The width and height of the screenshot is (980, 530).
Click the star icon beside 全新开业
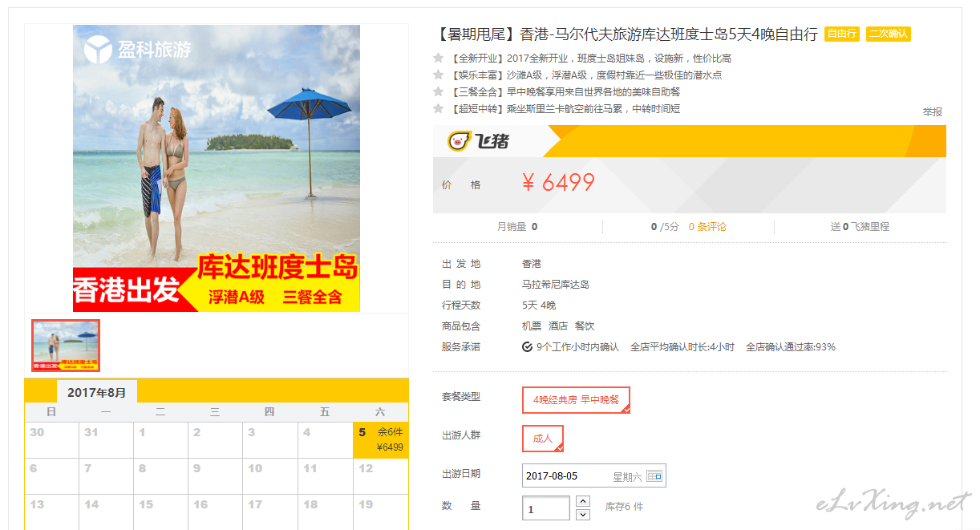coord(439,58)
